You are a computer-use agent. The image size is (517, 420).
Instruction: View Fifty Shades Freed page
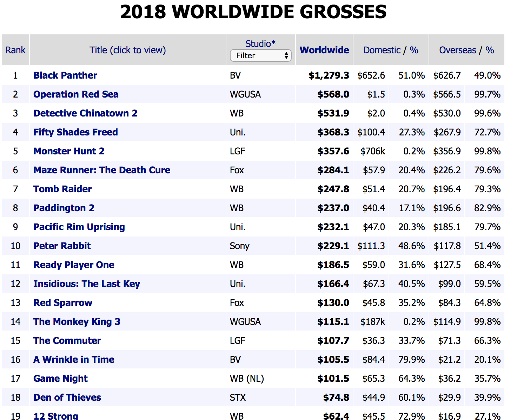(75, 132)
